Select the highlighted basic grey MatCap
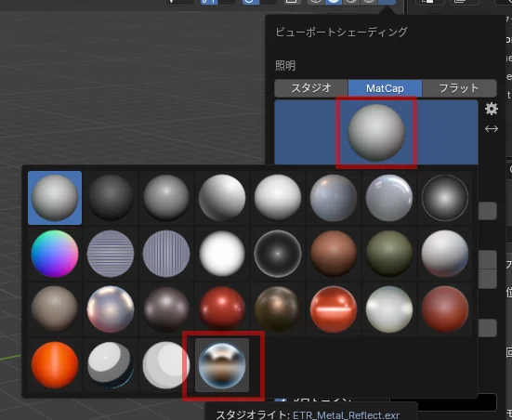 (x=55, y=198)
